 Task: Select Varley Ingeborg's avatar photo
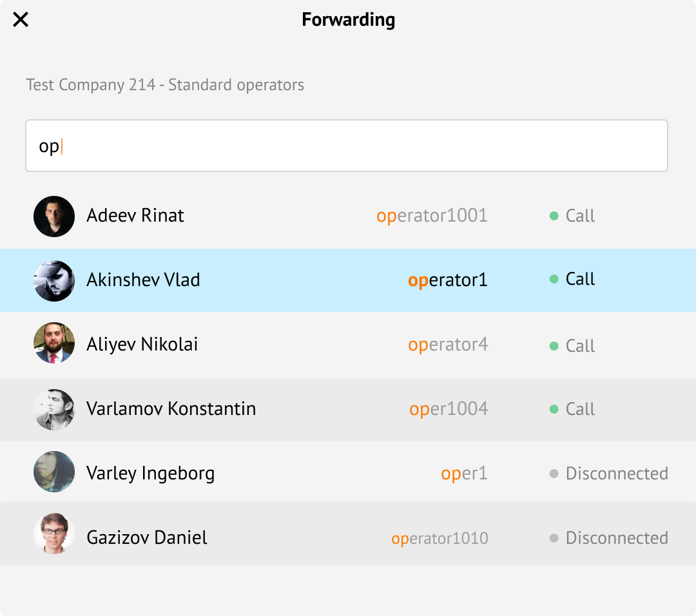54,472
